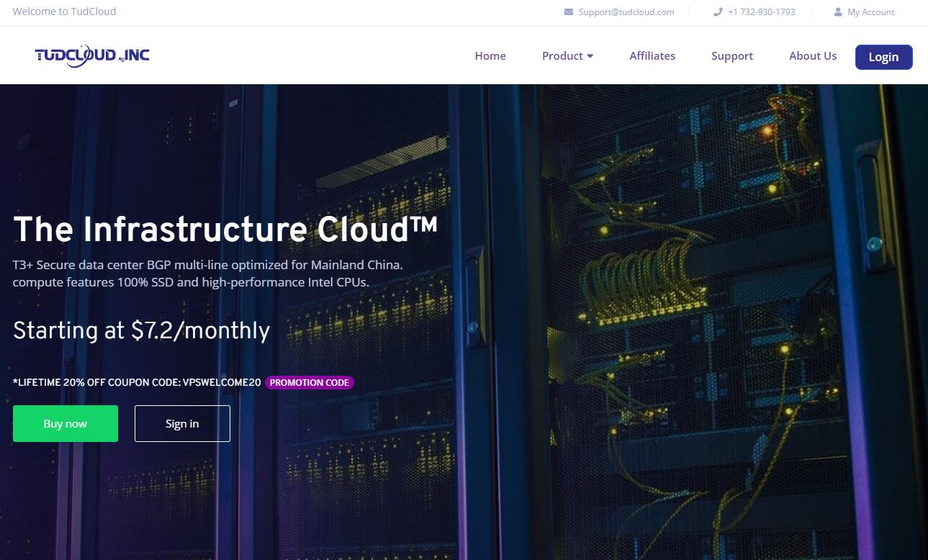Expand the Product dropdown caret
This screenshot has width=928, height=560.
[590, 56]
